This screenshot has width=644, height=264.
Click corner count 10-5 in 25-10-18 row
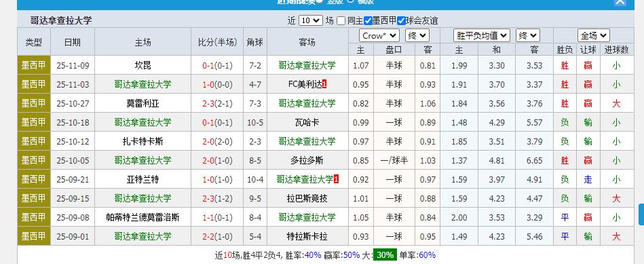coord(255,122)
